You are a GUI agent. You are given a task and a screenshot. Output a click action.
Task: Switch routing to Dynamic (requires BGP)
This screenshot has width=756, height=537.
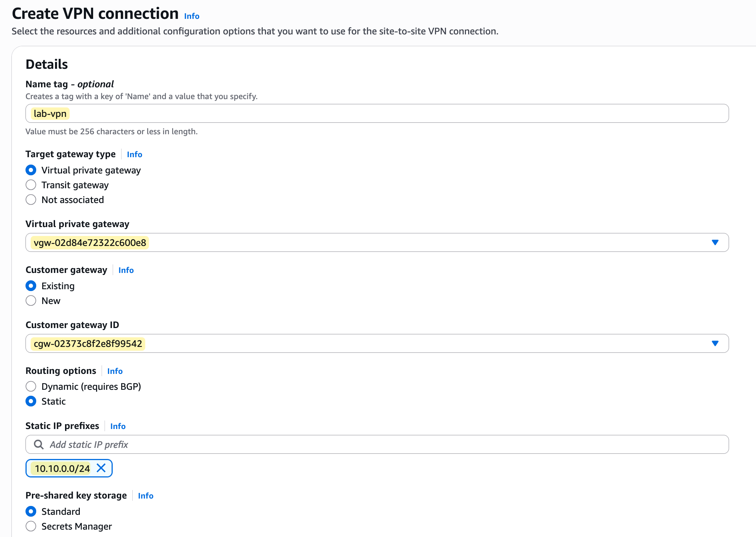pyautogui.click(x=31, y=386)
